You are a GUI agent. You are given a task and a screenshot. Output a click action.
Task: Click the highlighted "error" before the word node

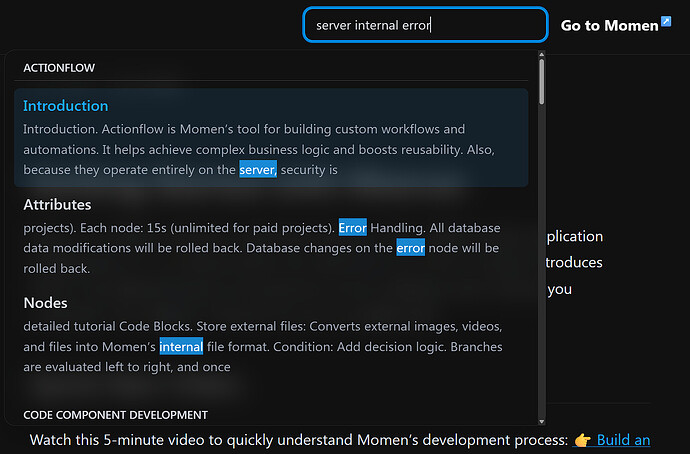coord(410,248)
